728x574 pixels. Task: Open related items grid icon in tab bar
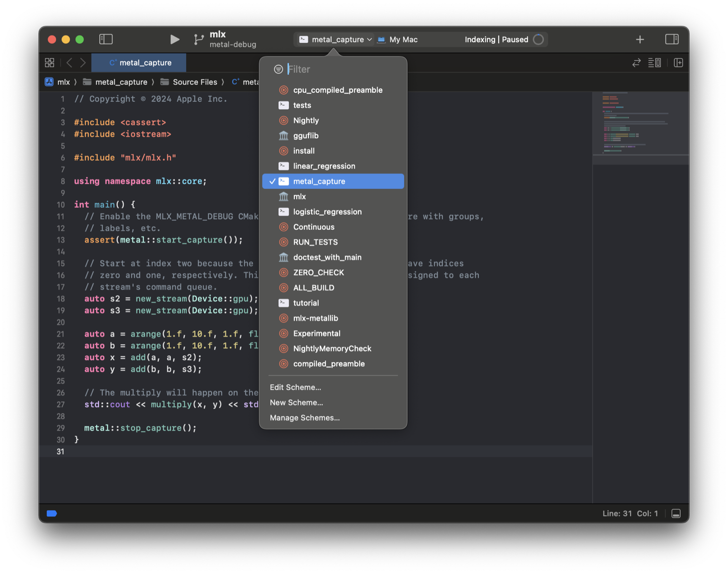point(49,62)
